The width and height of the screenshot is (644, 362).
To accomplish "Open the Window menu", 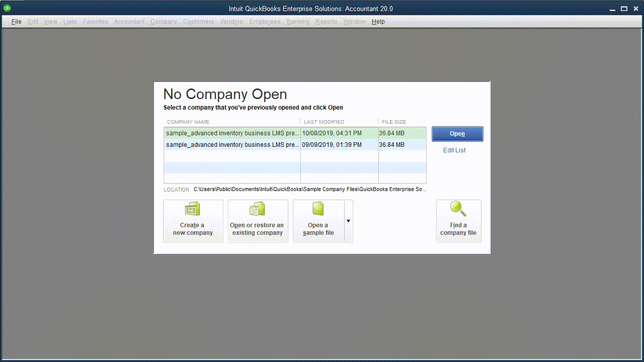I will 355,22.
